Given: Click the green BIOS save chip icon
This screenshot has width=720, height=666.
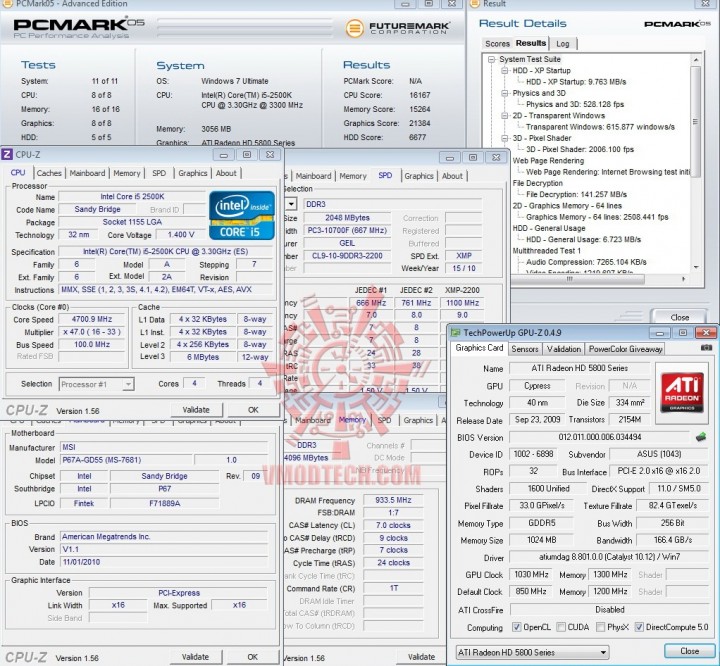Looking at the screenshot, I should [x=701, y=437].
